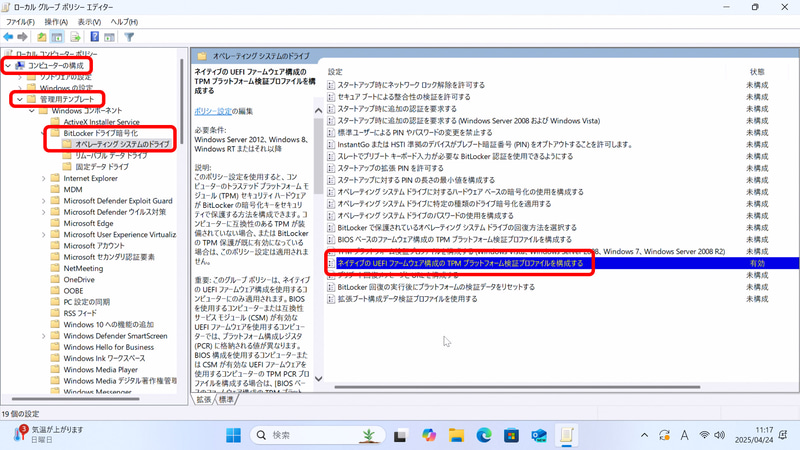Click the ポリシー設定 edit link
The height and width of the screenshot is (450, 800).
point(213,111)
